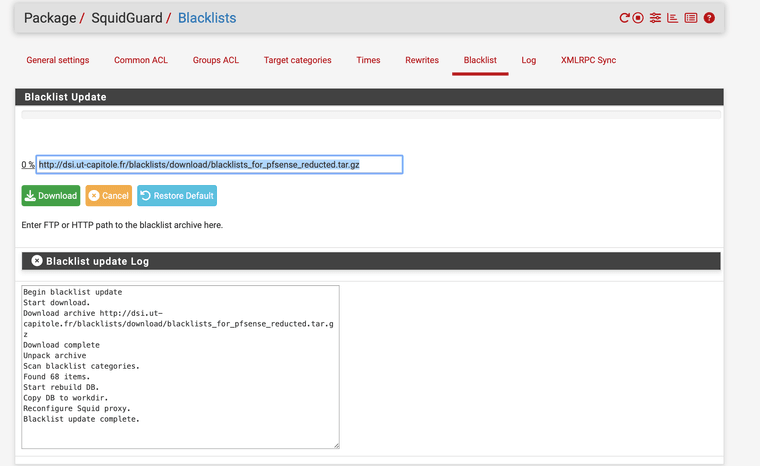Image resolution: width=760 pixels, height=466 pixels.
Task: Open the Times tab
Action: coord(368,60)
